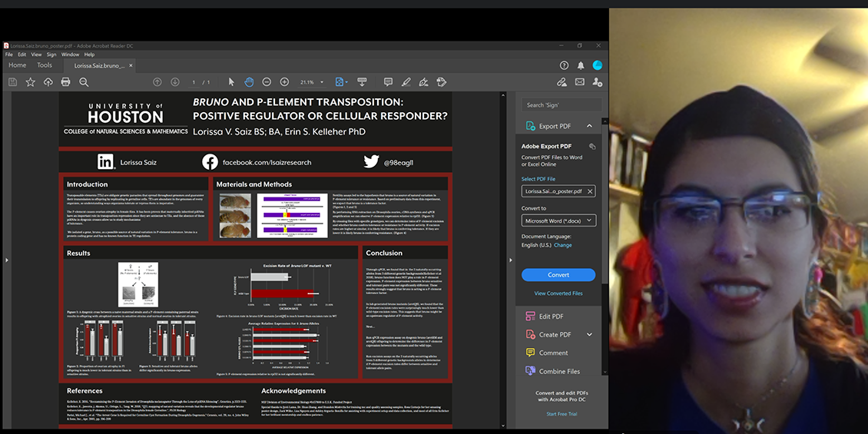Click the Select PDF File link
The height and width of the screenshot is (434, 868).
538,179
